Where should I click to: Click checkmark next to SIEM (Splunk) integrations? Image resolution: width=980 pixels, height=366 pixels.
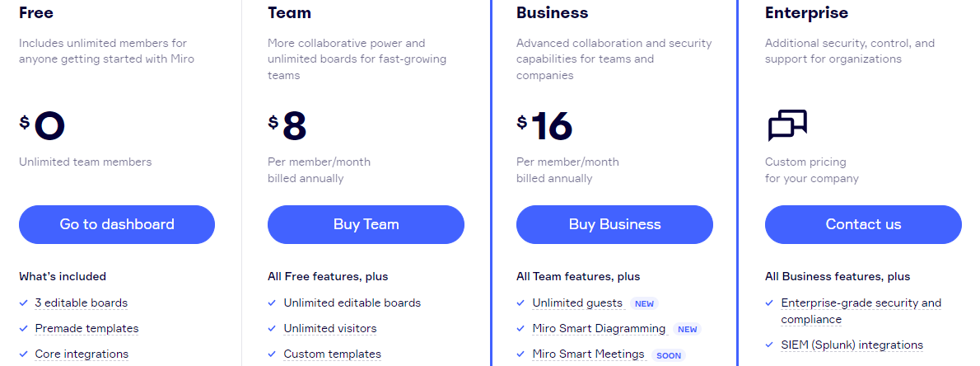769,345
